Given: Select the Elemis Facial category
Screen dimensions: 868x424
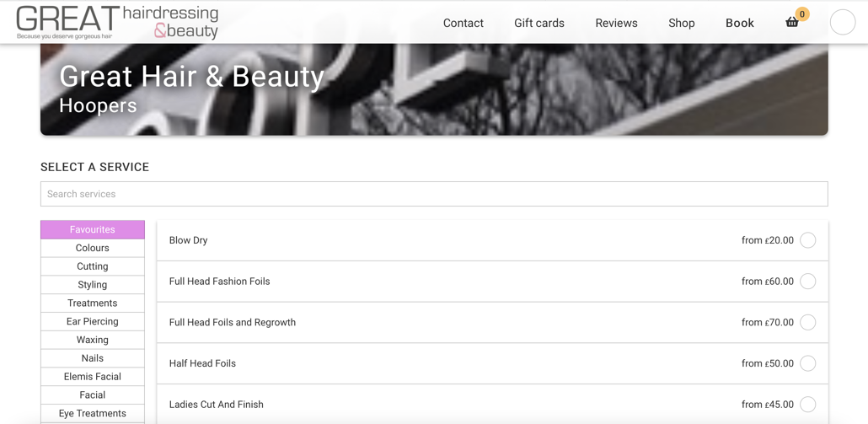Looking at the screenshot, I should [93, 377].
